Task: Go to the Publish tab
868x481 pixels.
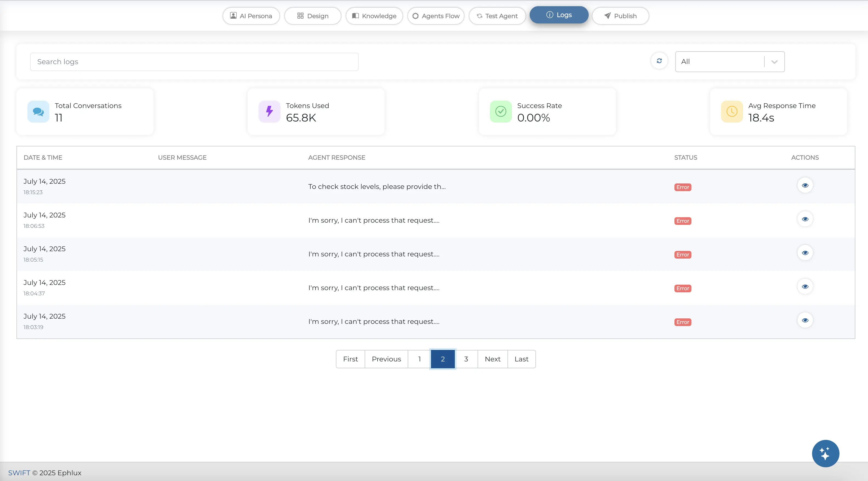Action: point(620,16)
